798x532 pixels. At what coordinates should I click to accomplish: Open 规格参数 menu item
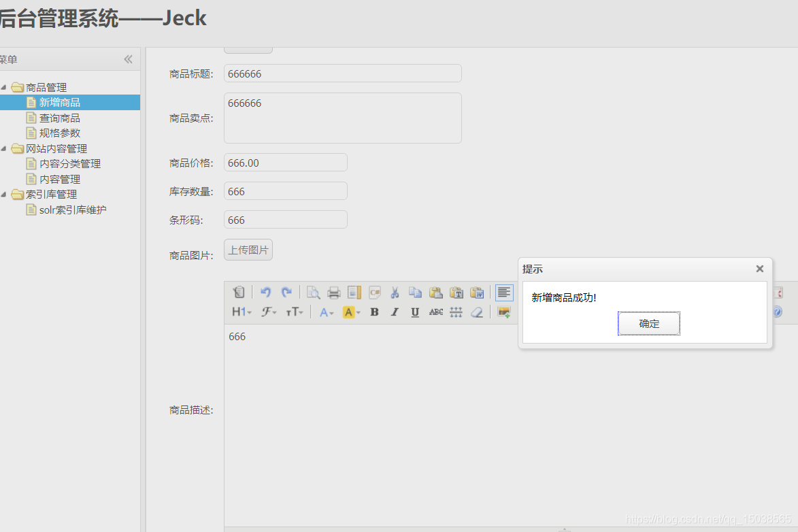[60, 133]
